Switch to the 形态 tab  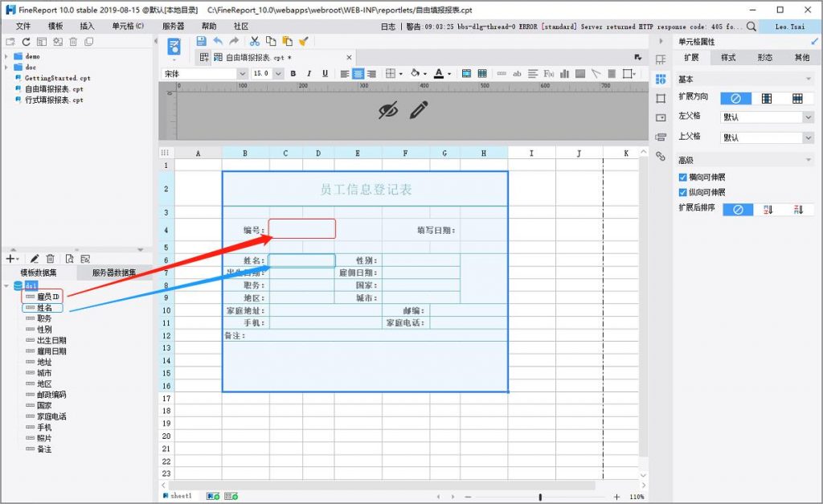[765, 58]
